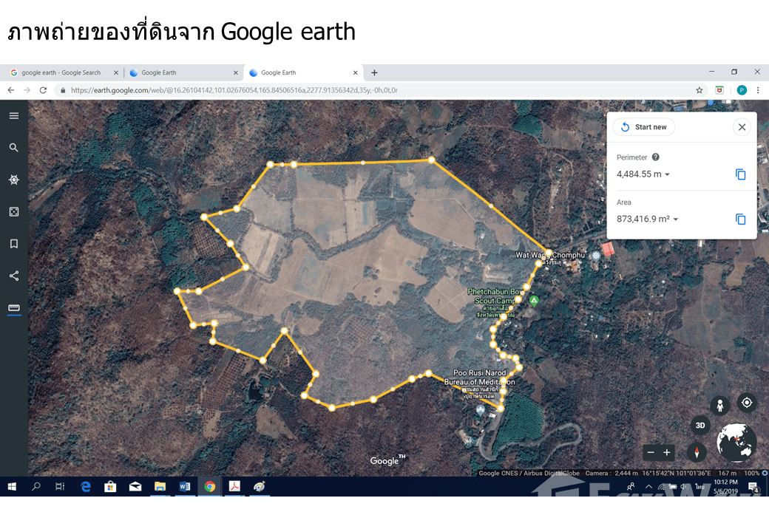Expand perimeter unit dropdown

[x=667, y=175]
